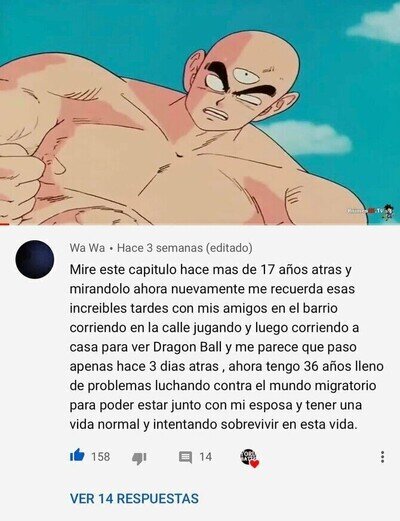Viewport: 400px width, 521px height.
Task: Tap the "Dragon Ball" words in the comment
Action: pyautogui.click(x=188, y=347)
